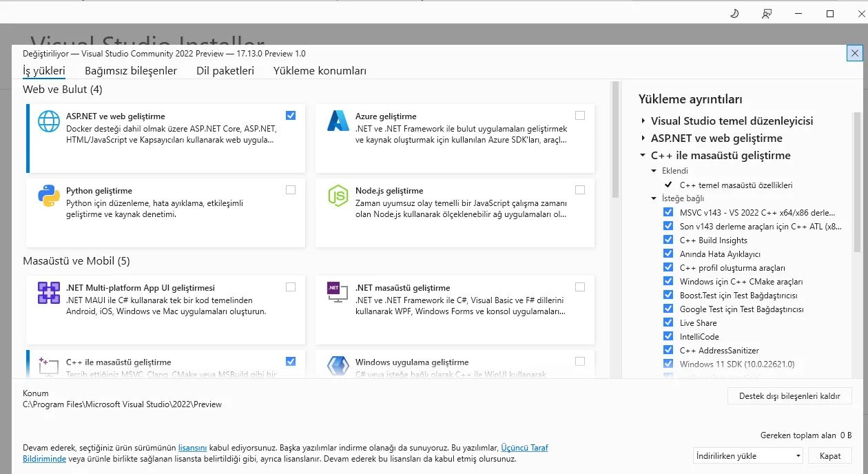Check the Python geliştirme workload

click(291, 189)
